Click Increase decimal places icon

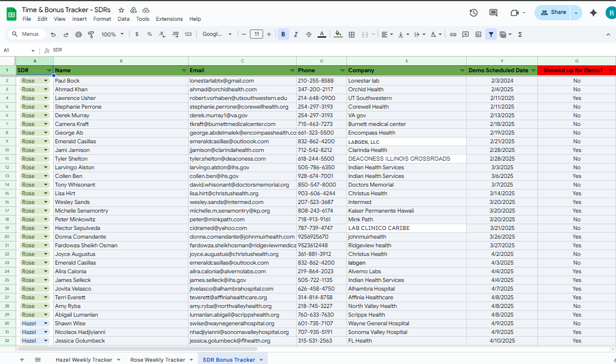coord(175,35)
